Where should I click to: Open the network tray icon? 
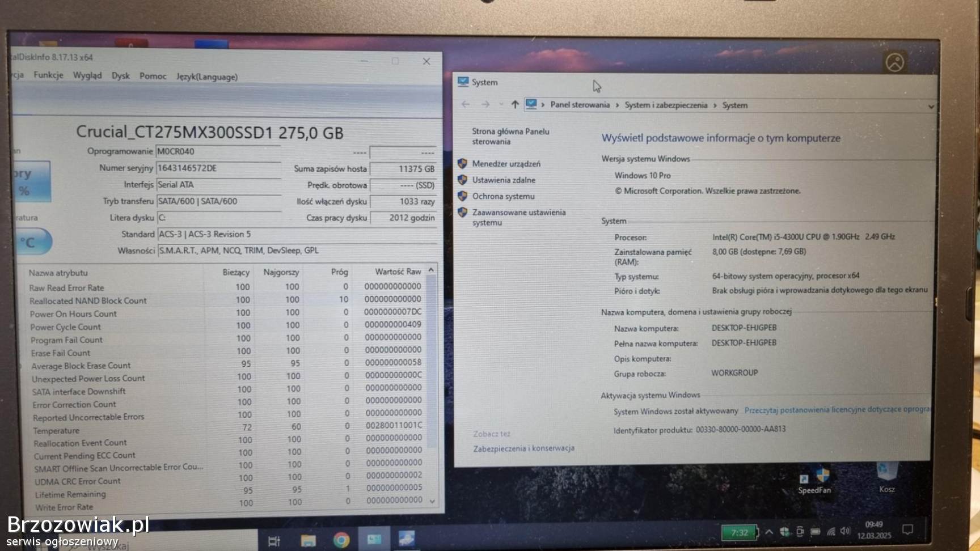[x=830, y=532]
